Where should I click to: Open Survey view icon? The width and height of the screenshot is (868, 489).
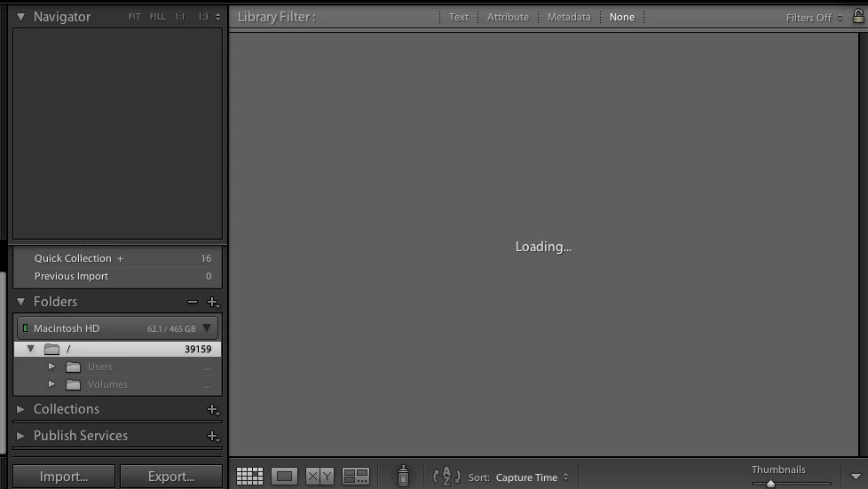(x=355, y=477)
